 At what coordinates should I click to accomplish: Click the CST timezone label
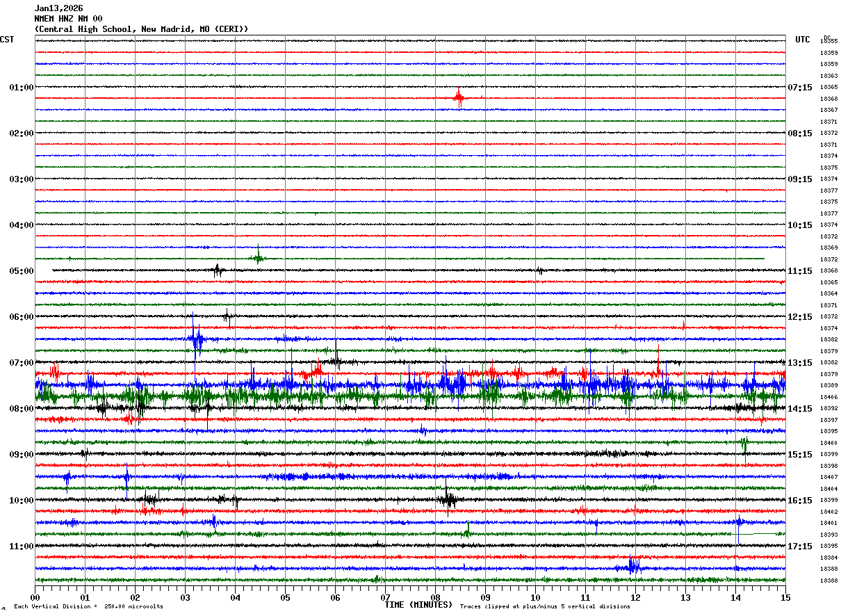pos(7,40)
